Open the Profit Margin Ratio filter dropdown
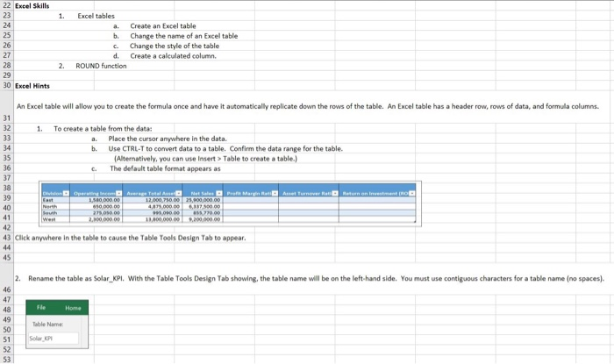The height and width of the screenshot is (364, 614). coord(275,193)
